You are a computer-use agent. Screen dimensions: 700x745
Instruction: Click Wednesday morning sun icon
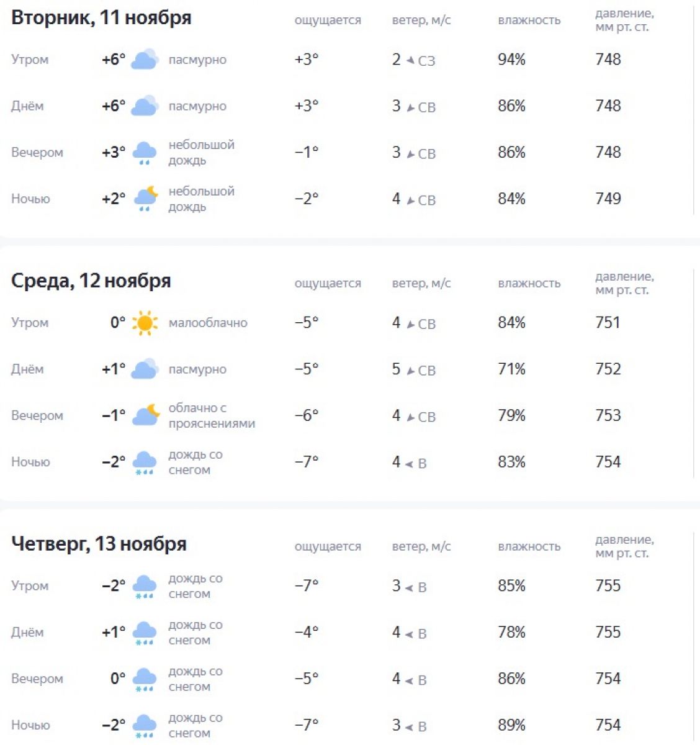tap(145, 323)
